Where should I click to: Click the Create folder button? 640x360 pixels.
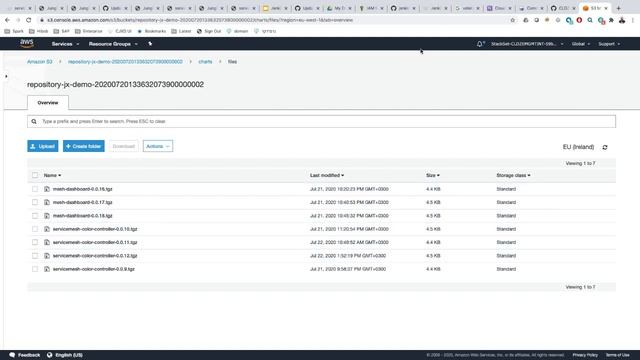click(84, 146)
